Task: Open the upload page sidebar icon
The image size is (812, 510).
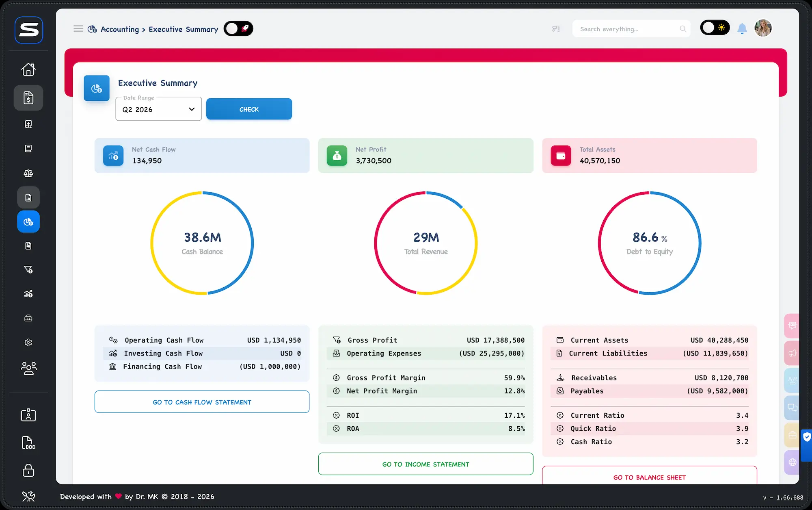Action: tap(28, 124)
